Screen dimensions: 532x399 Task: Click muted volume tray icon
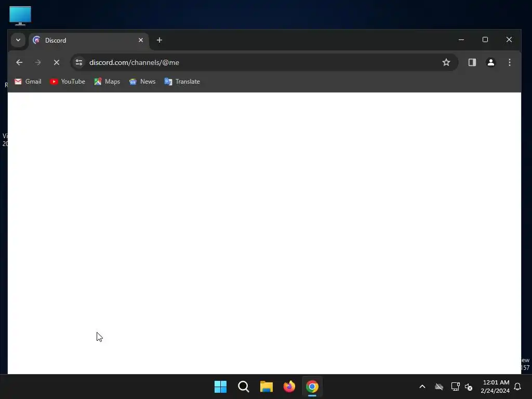pos(469,387)
